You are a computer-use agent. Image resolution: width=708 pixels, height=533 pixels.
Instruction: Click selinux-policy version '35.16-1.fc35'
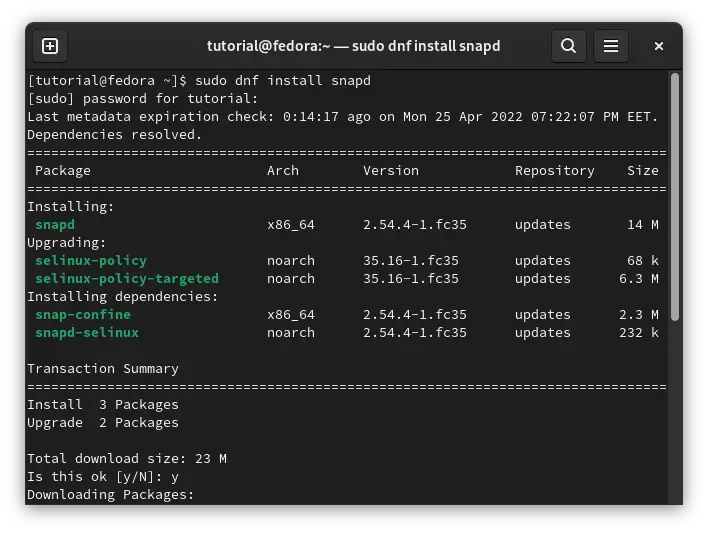pyautogui.click(x=411, y=261)
